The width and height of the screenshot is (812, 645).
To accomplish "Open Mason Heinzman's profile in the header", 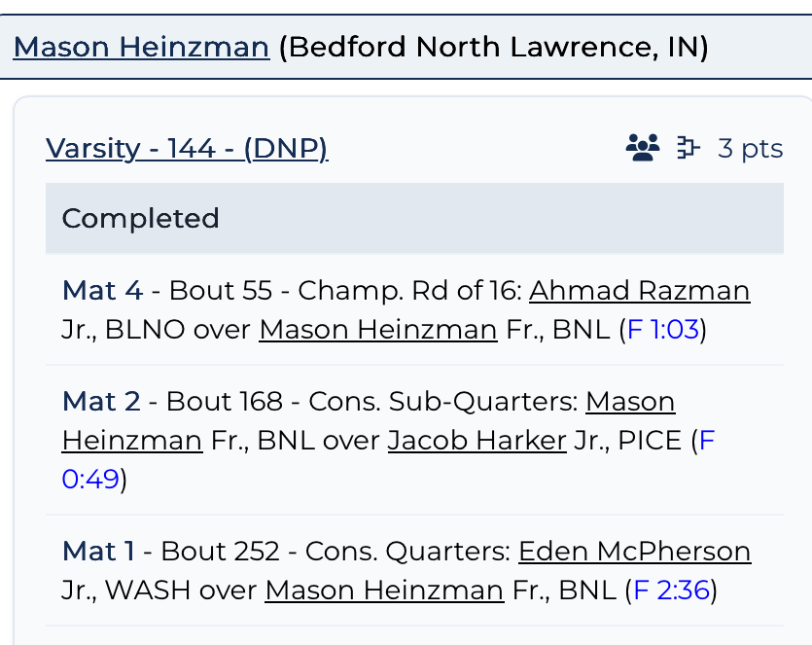I will coord(141,46).
